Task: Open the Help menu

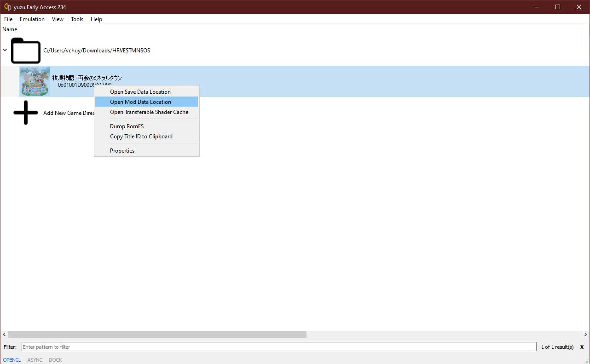Action: tap(96, 19)
